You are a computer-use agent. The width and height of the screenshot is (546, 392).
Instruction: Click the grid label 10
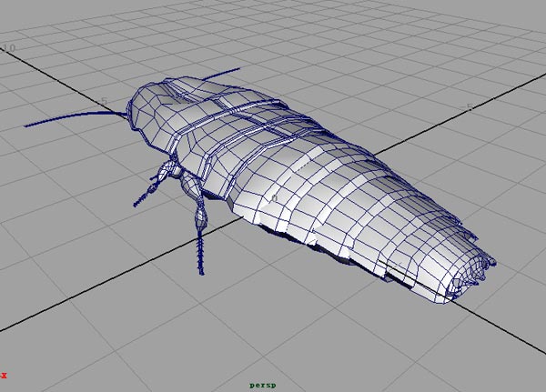pos(9,47)
